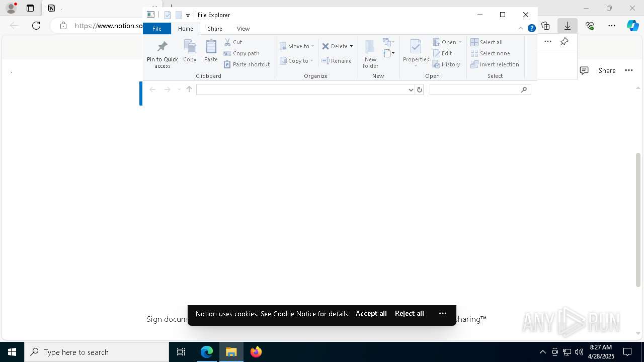Screen dimensions: 644x362
Task: Expand the address bar history dropdown
Action: point(411,90)
